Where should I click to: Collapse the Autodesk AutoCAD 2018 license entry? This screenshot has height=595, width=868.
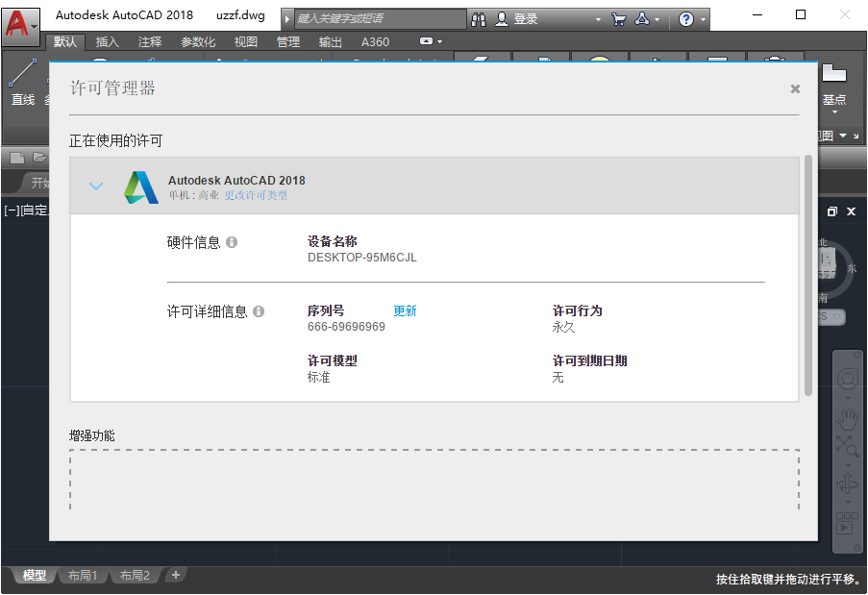96,186
